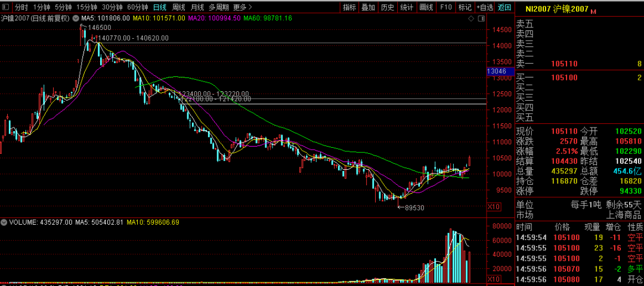Click the 今开 value 102520
The height and width of the screenshot is (286, 644).
pyautogui.click(x=628, y=132)
